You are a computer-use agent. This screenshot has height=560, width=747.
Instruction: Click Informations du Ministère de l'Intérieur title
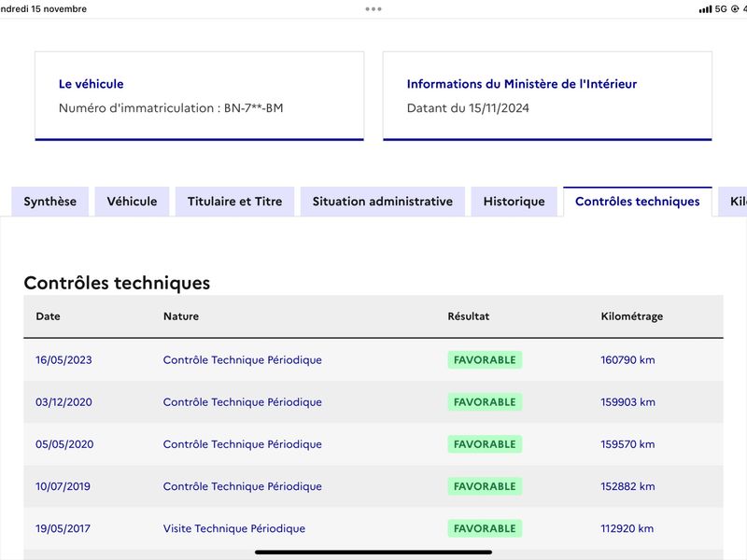point(522,84)
